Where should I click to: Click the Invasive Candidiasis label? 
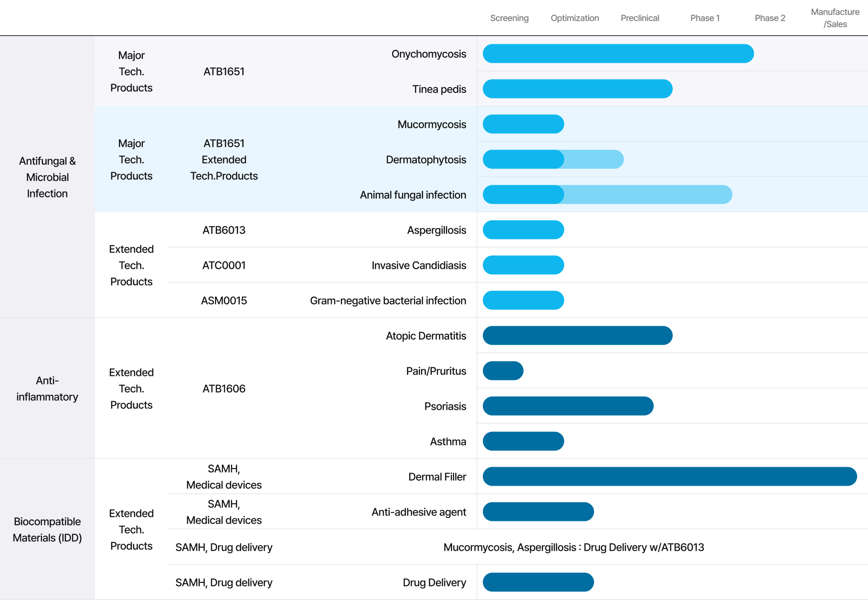(x=419, y=266)
